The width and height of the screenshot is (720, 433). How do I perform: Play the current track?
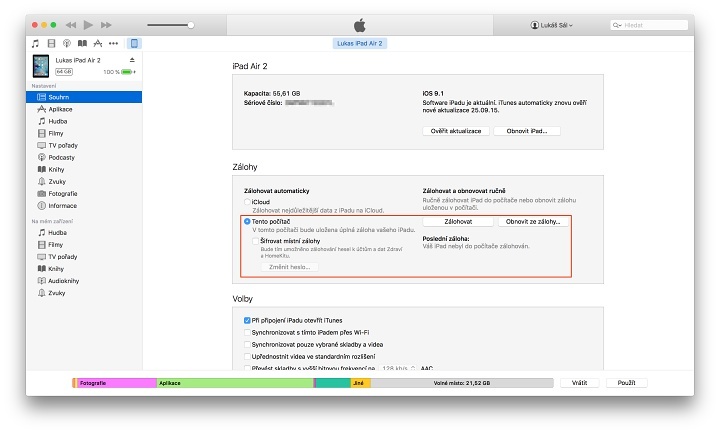click(88, 25)
